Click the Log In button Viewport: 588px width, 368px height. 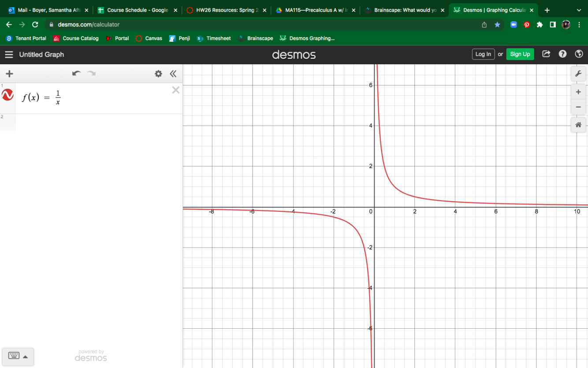[x=483, y=54]
